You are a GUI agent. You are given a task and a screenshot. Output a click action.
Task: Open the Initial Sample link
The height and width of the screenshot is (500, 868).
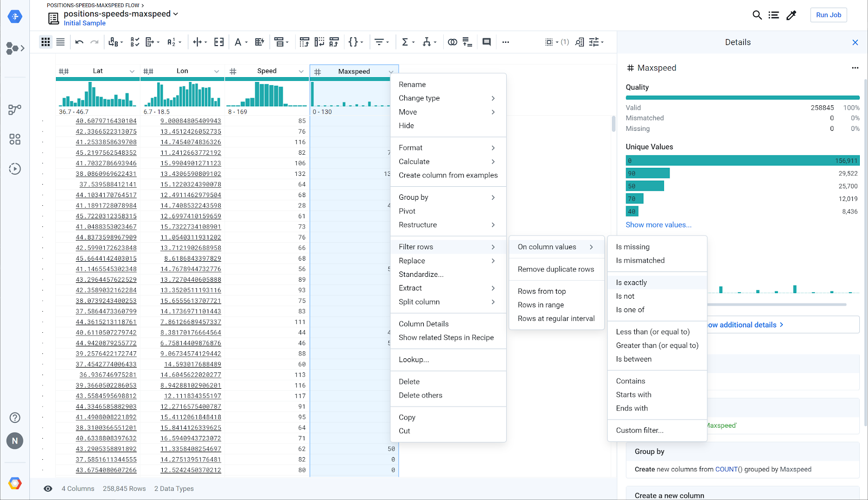[85, 23]
